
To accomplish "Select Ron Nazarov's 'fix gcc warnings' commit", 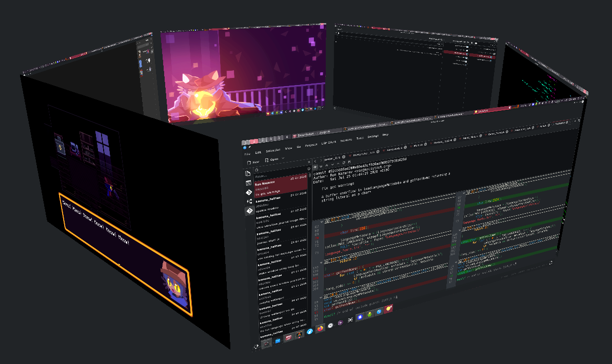I will 281,185.
